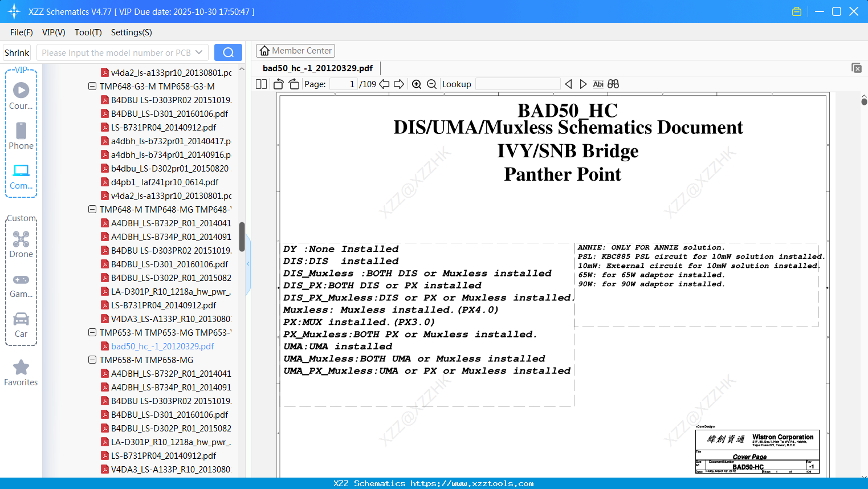The height and width of the screenshot is (489, 868).
Task: Click the document vertical scrollbar thumb
Action: (x=864, y=101)
